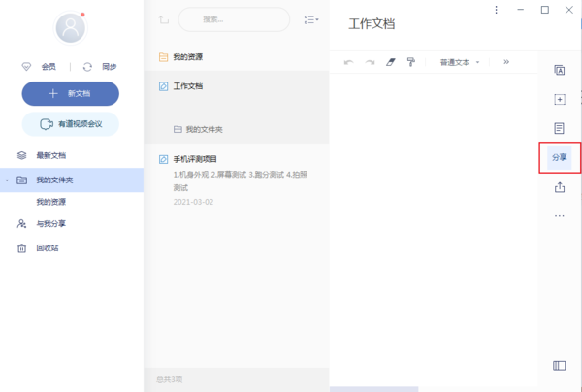
Task: Collapse the 我的文件夹 tree arrow
Action: click(7, 180)
